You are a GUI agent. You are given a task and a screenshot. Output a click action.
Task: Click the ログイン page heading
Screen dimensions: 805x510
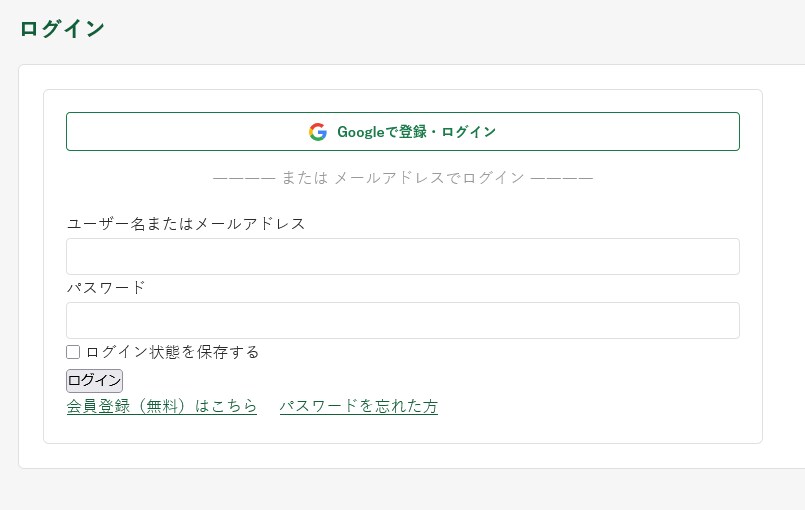(x=62, y=29)
